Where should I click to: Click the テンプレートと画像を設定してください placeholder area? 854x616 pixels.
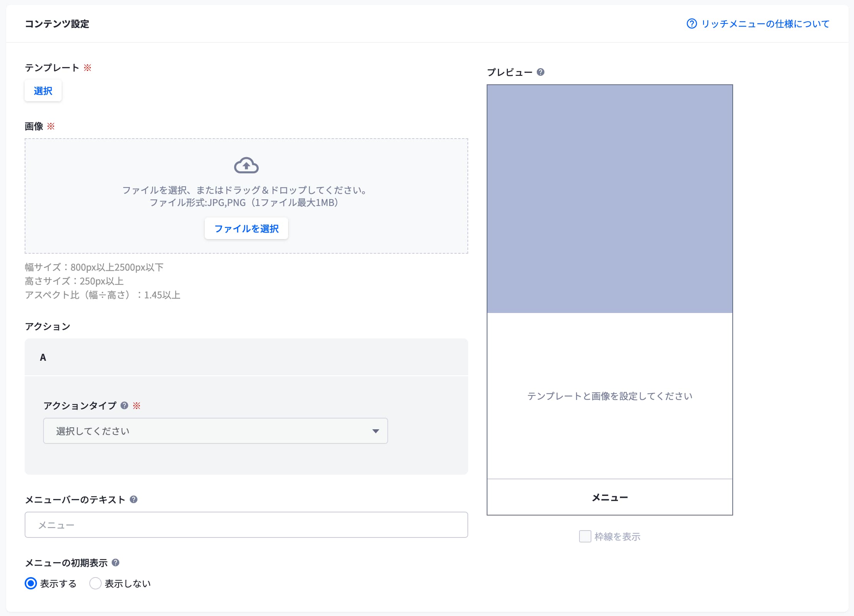pyautogui.click(x=610, y=396)
